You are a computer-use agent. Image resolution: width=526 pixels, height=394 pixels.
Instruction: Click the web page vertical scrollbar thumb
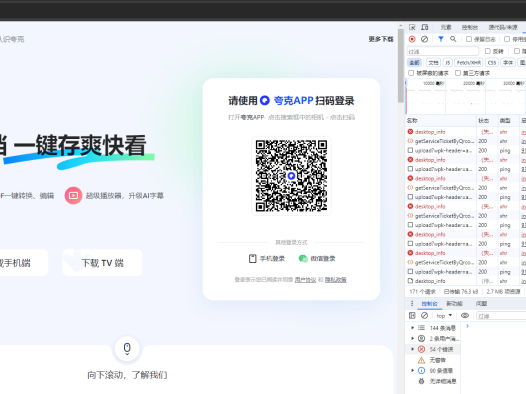pos(401,65)
